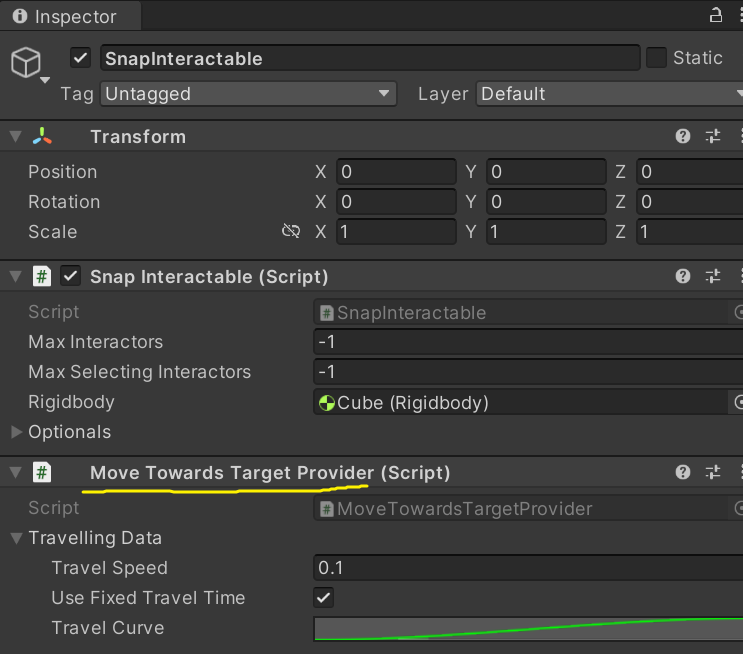Screen dimensions: 743x654
Task: Open Transform help reference icon
Action: pos(683,136)
